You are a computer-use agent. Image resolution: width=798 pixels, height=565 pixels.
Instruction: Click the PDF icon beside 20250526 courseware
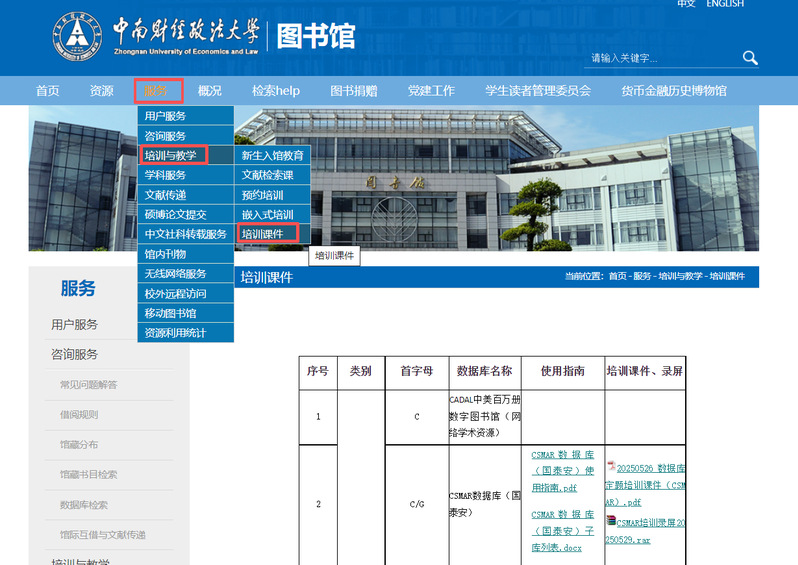click(612, 466)
